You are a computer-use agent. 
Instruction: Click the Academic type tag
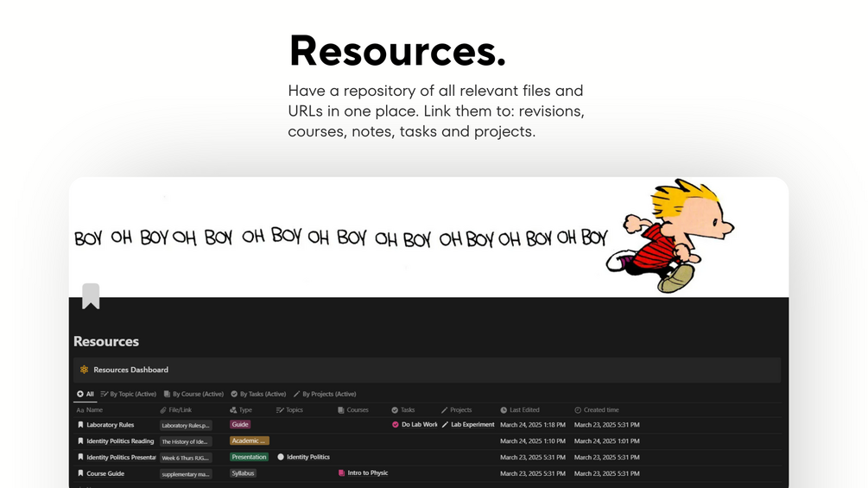click(249, 441)
